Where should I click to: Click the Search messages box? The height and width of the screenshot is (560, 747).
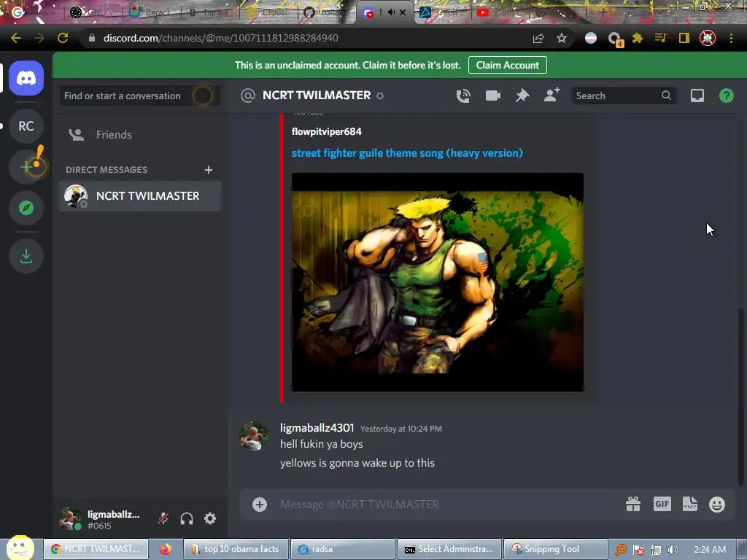(x=623, y=96)
